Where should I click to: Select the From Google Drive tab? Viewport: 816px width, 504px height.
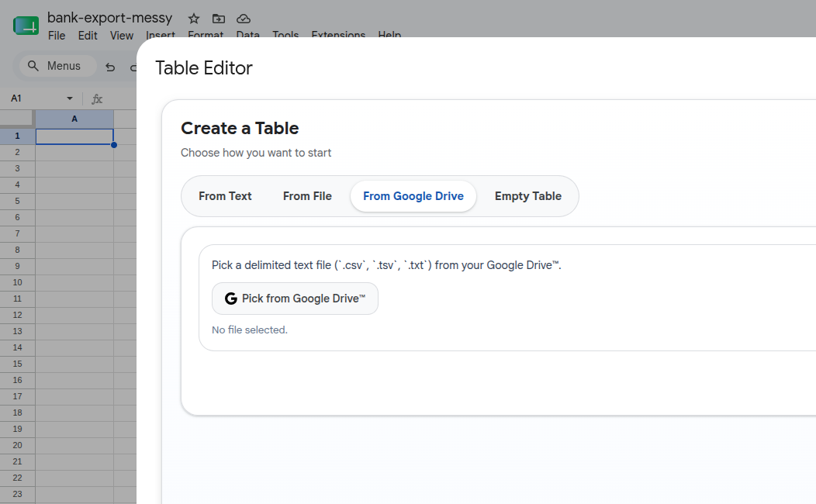point(413,196)
